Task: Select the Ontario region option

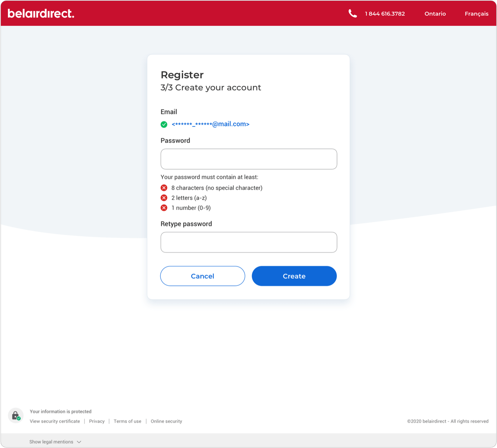Action: [x=435, y=13]
